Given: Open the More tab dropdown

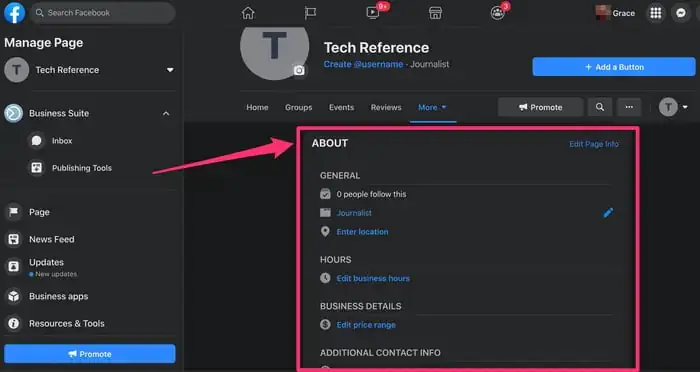Looking at the screenshot, I should click(433, 108).
